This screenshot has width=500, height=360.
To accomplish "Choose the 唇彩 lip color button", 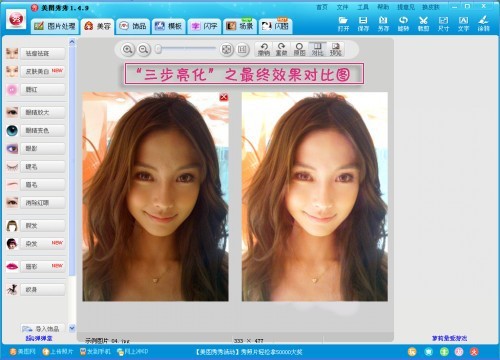I will tap(43, 266).
